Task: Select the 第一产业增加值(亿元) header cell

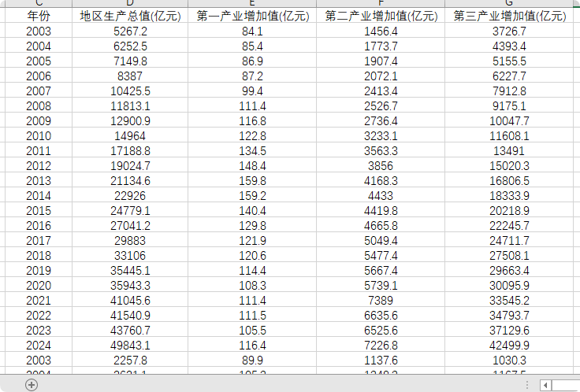Action: tap(252, 16)
